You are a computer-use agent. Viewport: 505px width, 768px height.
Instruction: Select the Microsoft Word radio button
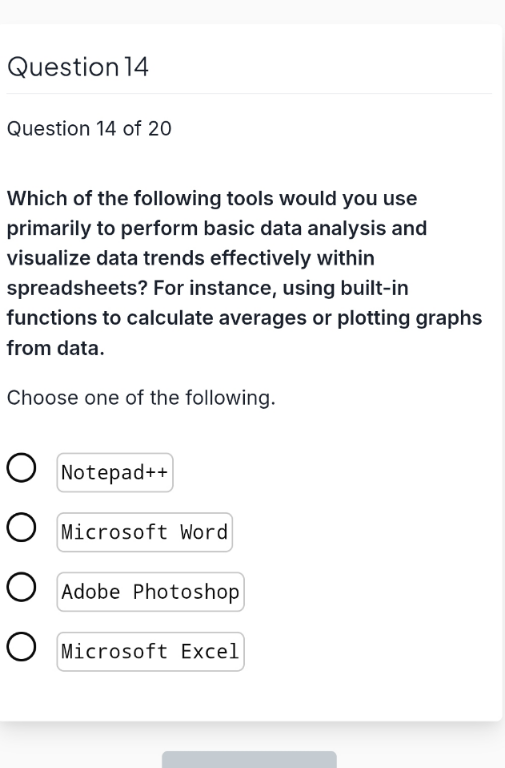(x=21, y=528)
